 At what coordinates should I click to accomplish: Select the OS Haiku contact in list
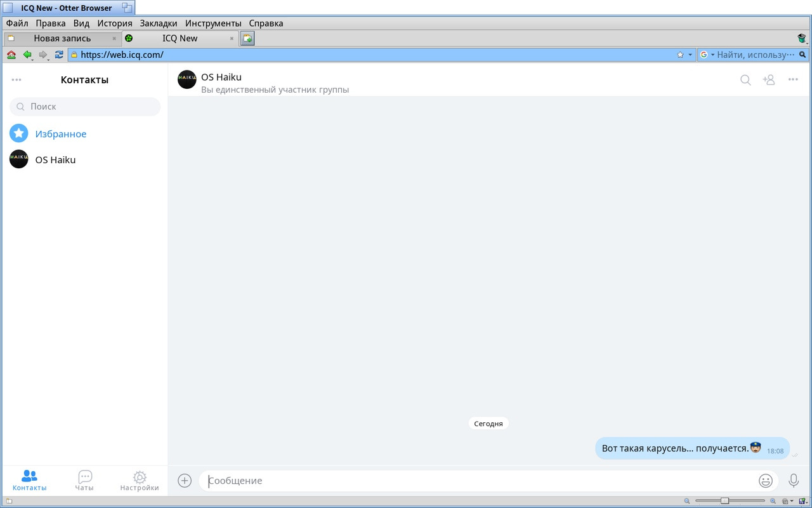85,160
